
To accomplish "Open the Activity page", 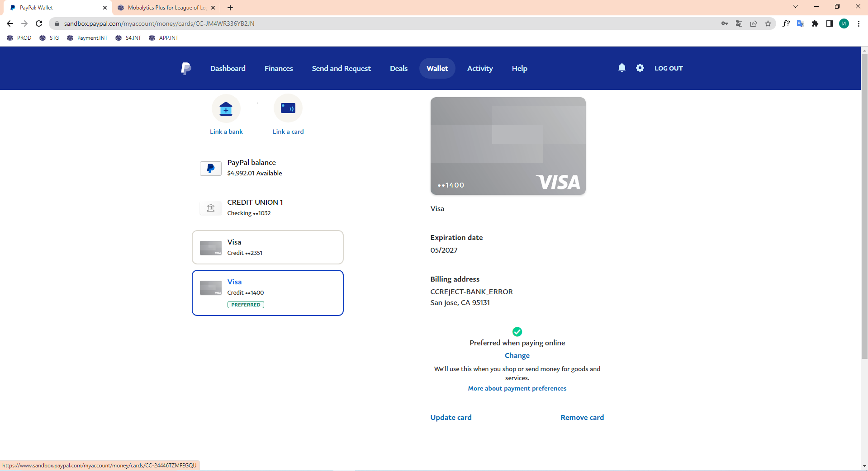I will (480, 68).
